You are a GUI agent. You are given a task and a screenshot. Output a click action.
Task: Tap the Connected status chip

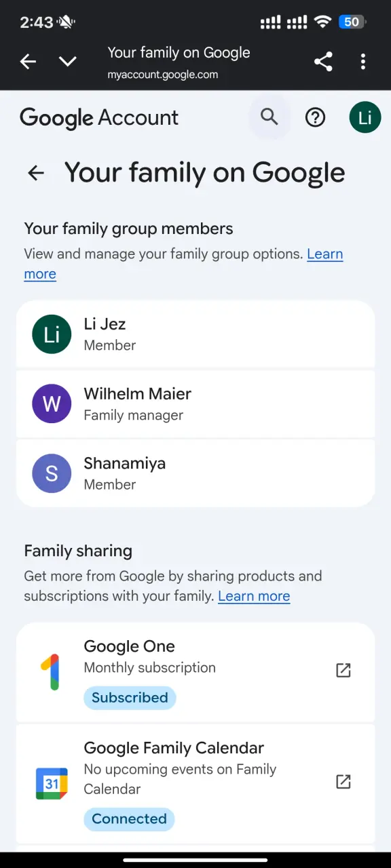[x=129, y=819]
